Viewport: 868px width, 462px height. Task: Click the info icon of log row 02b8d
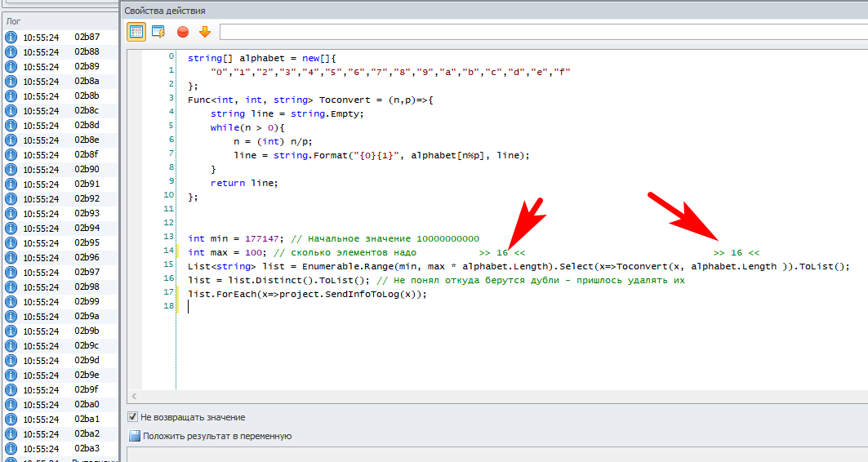11,126
